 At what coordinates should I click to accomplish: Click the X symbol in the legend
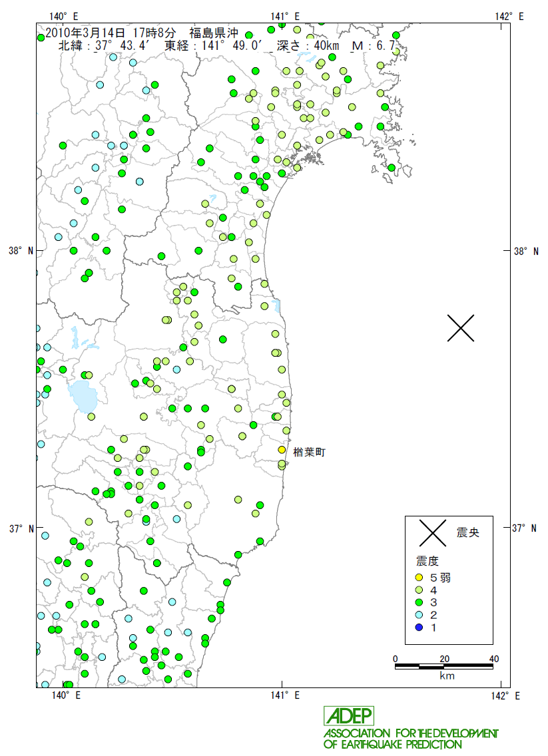coord(433,533)
